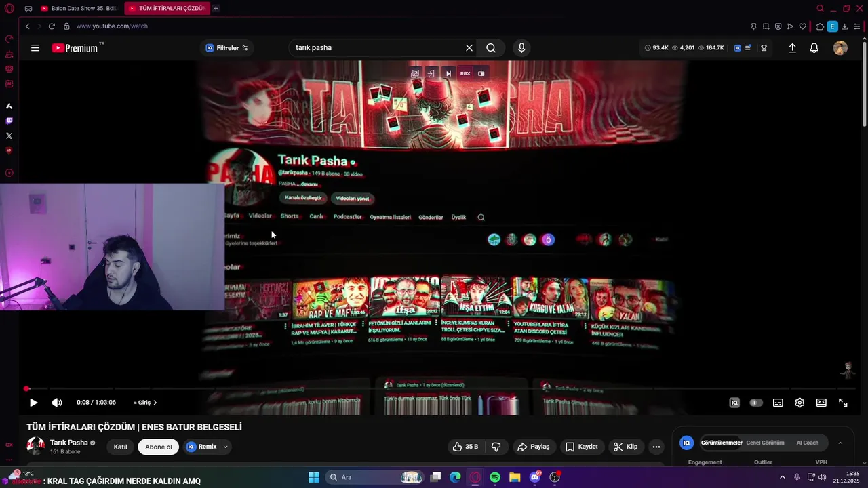Open the AI Coach tab
Screen dimensions: 868x488
[807, 443]
